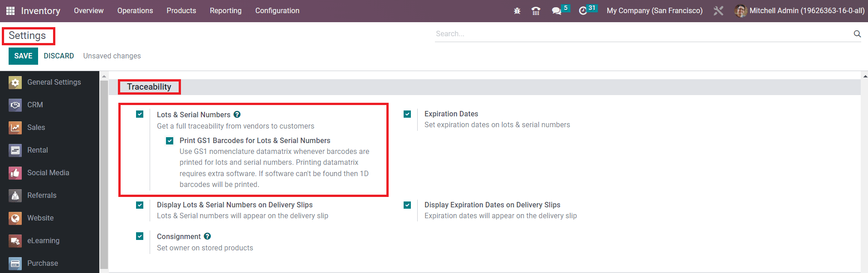Click the SAVE button
This screenshot has height=273, width=868.
coord(23,56)
